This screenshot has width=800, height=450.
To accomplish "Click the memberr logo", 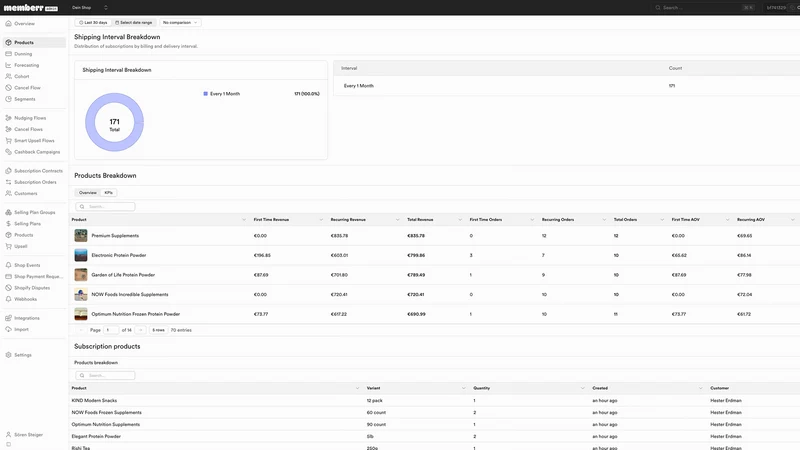I will point(31,8).
